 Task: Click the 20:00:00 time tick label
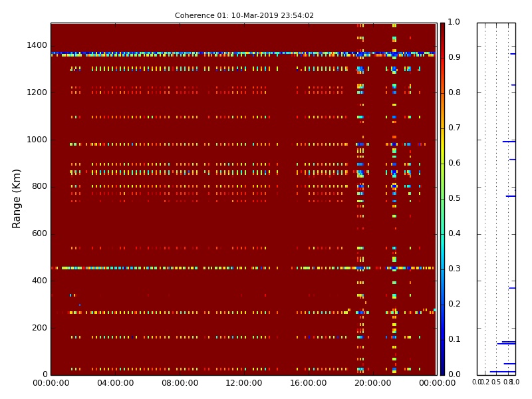point(373,383)
